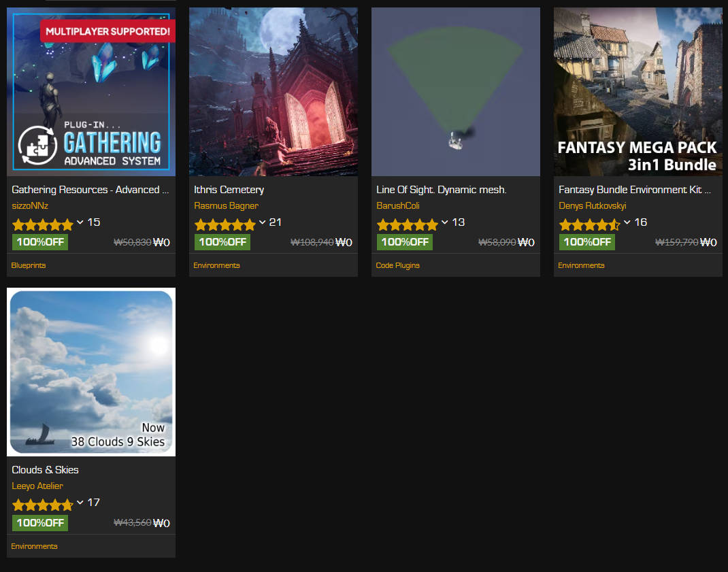
Task: Expand rating breakdown for Ithris Cemetery
Action: 263,222
